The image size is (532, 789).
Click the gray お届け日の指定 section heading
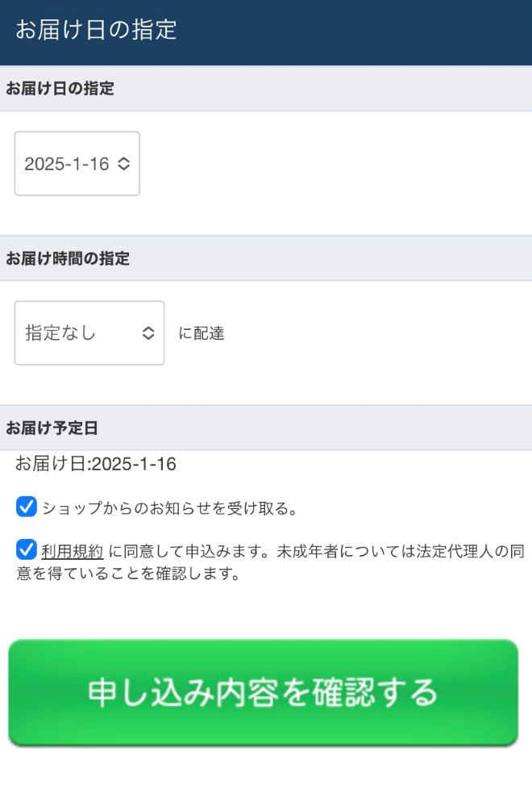tap(60, 89)
